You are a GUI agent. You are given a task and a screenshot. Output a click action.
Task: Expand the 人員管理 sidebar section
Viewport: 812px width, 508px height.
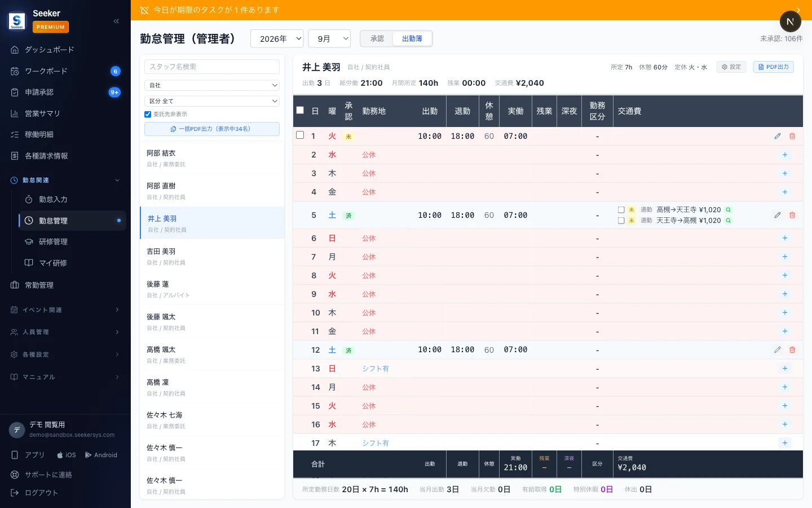tap(65, 332)
